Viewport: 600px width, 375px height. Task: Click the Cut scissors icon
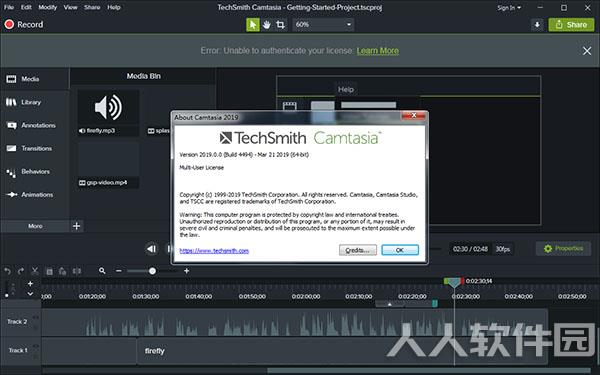click(35, 271)
